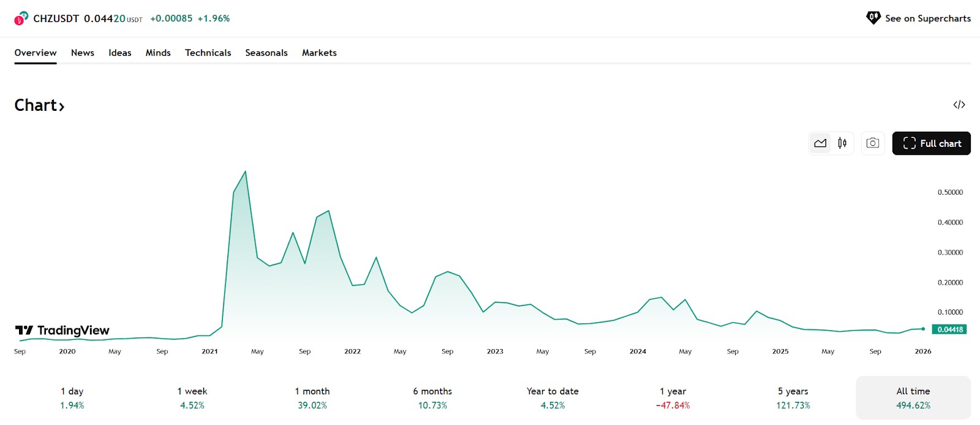Switch to candlestick chart view icon
This screenshot has width=980, height=425.
[x=842, y=143]
